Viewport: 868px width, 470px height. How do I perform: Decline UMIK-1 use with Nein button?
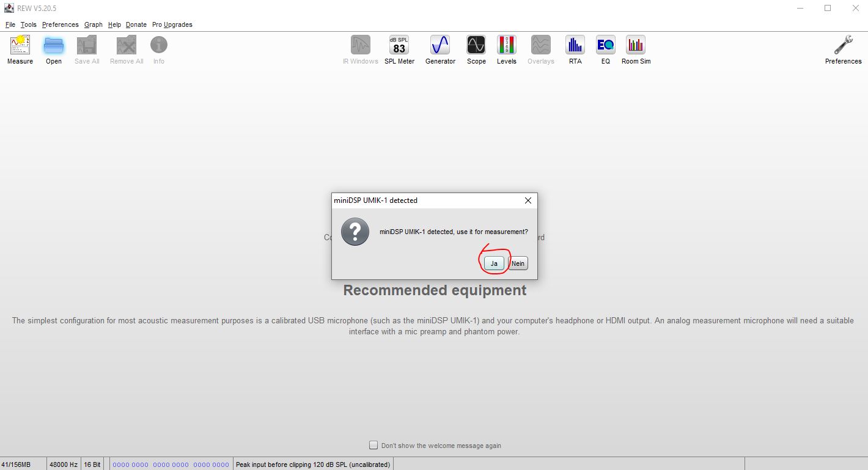(x=518, y=263)
